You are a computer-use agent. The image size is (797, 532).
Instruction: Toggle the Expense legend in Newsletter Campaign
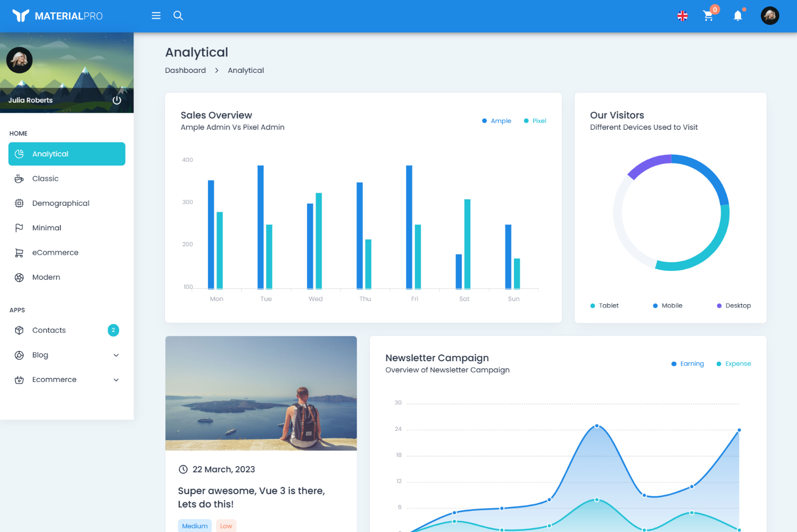[x=734, y=363]
